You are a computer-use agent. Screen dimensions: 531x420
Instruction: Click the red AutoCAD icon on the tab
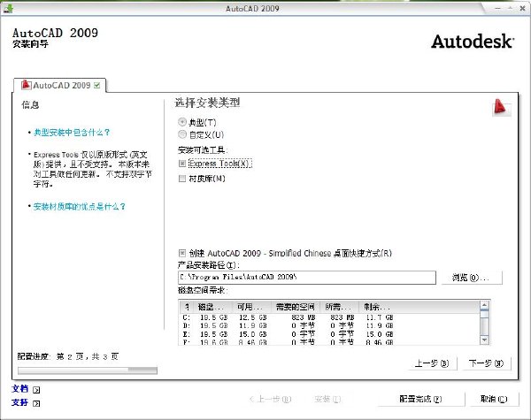26,85
